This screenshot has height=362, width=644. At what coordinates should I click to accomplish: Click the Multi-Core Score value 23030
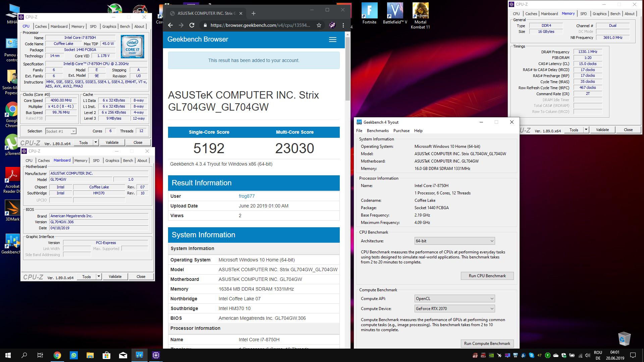tap(294, 148)
